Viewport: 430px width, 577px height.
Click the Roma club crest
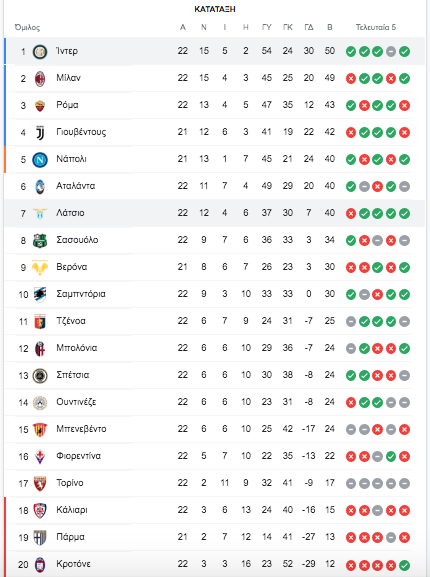40,106
